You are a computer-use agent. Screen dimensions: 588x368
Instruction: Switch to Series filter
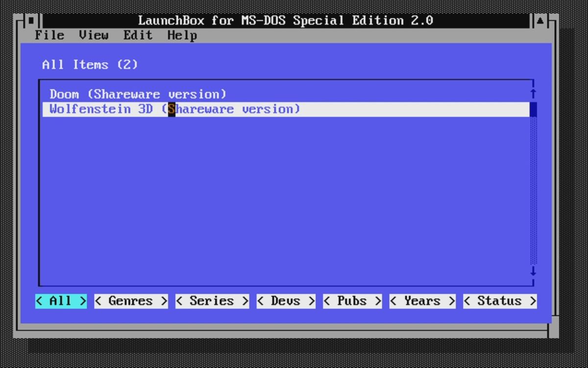click(212, 301)
